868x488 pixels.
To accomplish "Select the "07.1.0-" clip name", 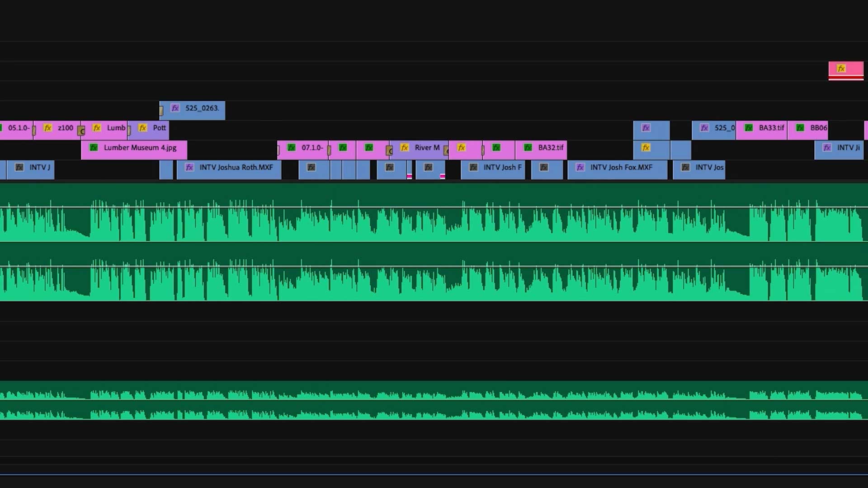I will click(x=312, y=147).
